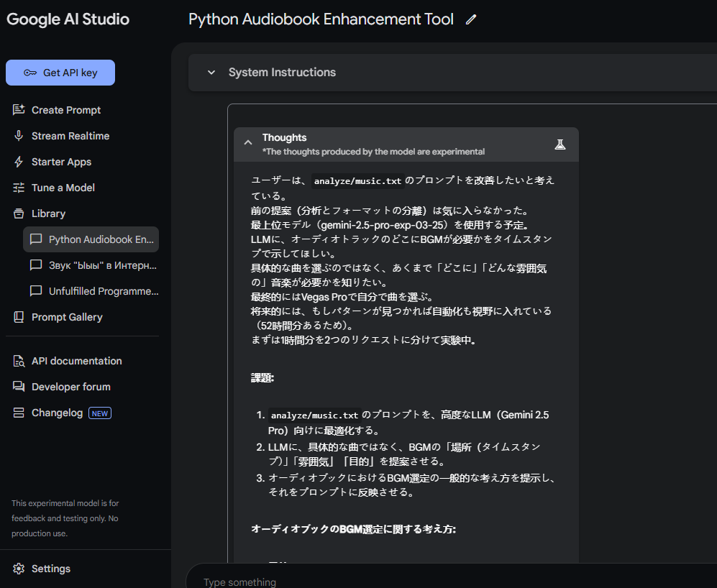Screen dimensions: 717x588
Task: Click the Python Audiobook Enhancement Tool title
Action: click(x=321, y=19)
